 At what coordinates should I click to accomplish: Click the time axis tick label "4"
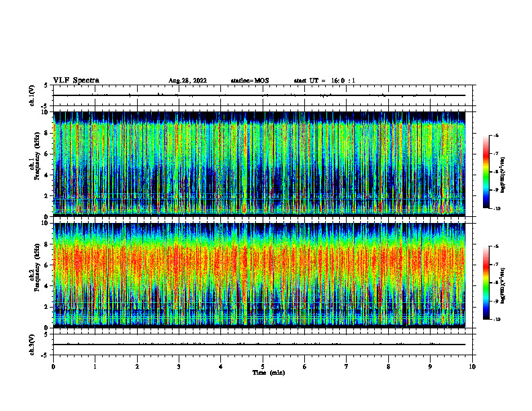coord(221,367)
